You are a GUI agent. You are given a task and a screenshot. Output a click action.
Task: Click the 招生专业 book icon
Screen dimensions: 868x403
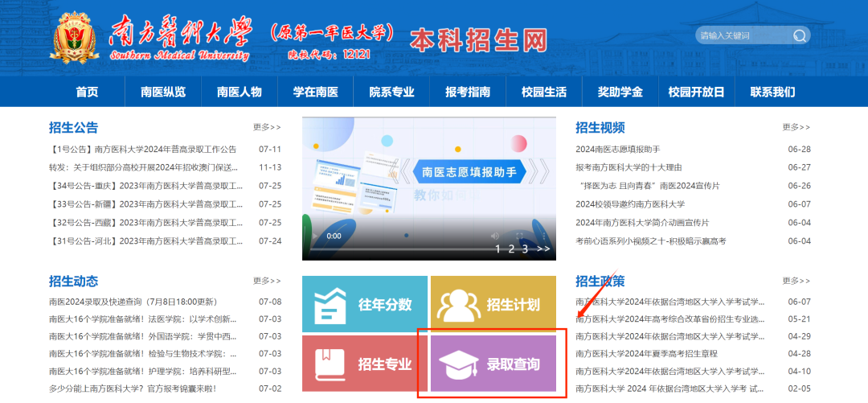(330, 364)
